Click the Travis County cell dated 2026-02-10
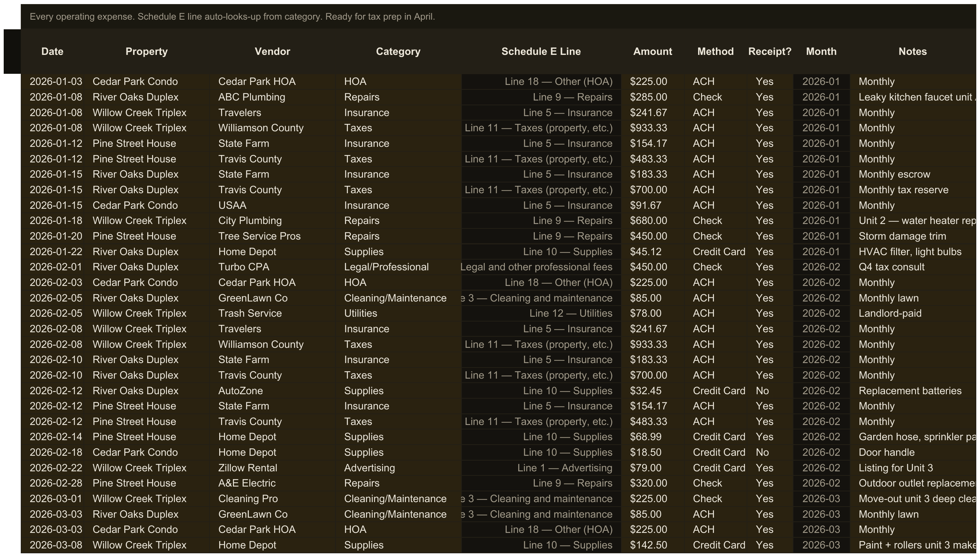The image size is (980, 557). pos(273,375)
